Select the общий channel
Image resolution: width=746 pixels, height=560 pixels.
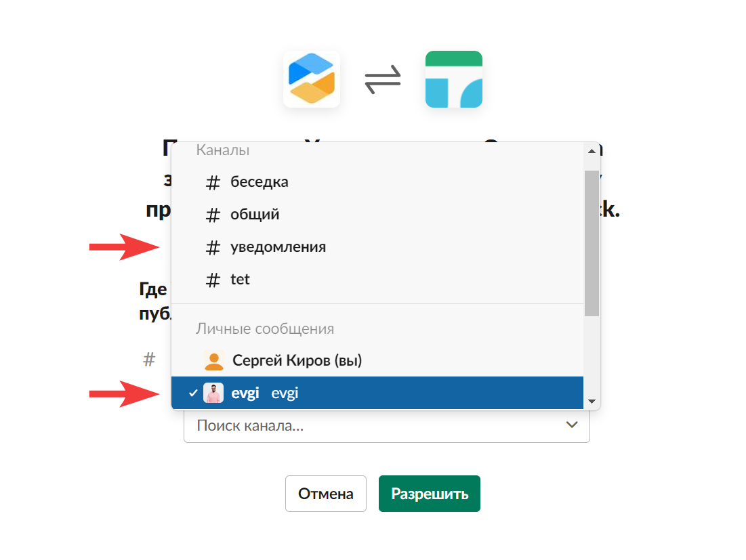[377, 215]
